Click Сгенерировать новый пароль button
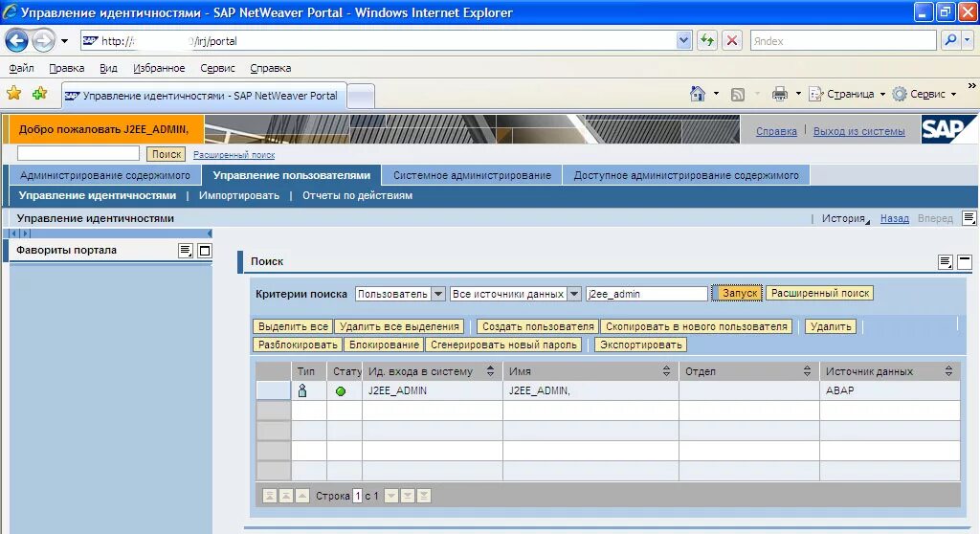The width and height of the screenshot is (980, 534). (x=503, y=345)
